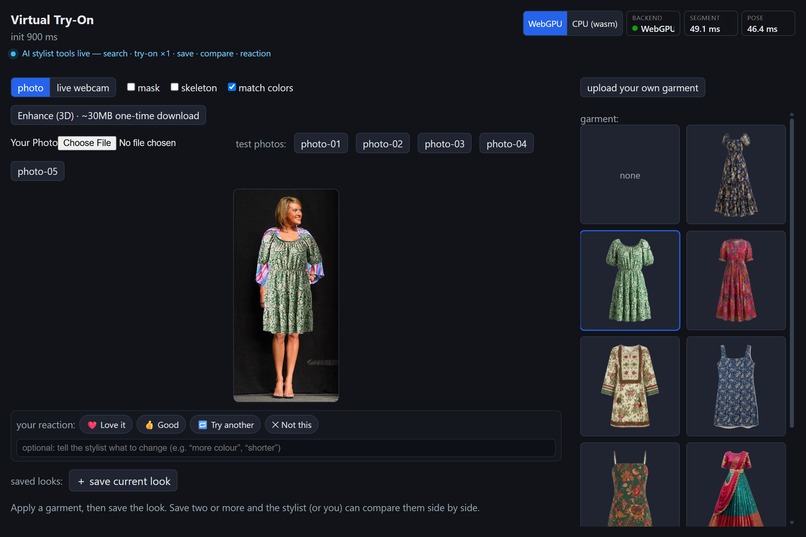The width and height of the screenshot is (806, 537).
Task: Pick the green floral strappy dress
Action: pyautogui.click(x=630, y=485)
